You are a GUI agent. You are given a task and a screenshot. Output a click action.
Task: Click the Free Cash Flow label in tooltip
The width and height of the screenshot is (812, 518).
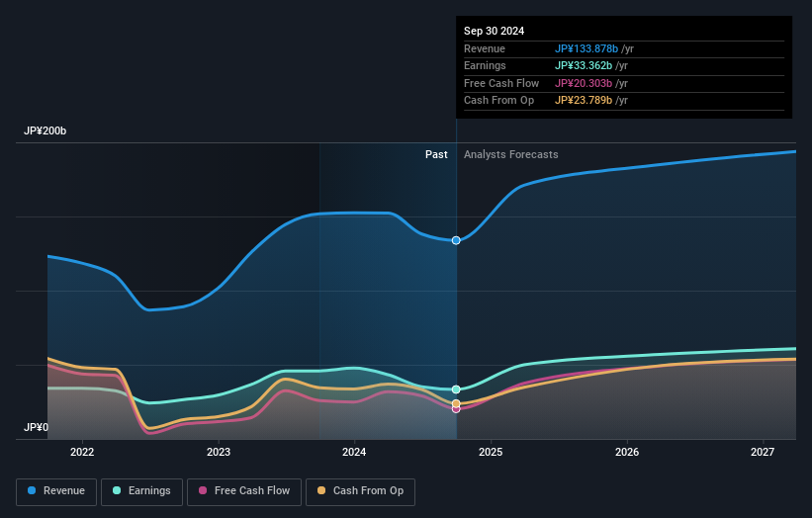501,83
